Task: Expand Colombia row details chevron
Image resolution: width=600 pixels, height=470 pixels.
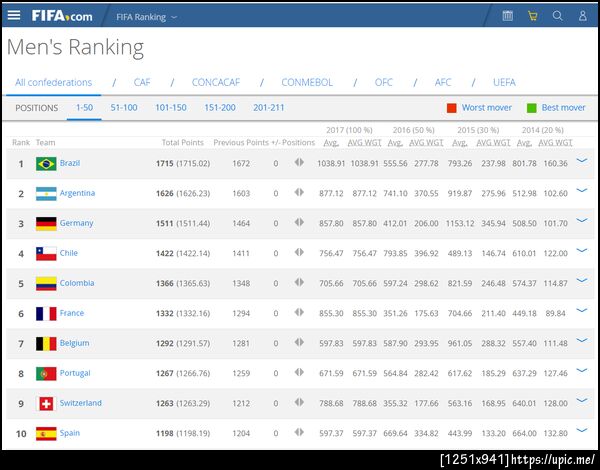Action: tap(582, 281)
